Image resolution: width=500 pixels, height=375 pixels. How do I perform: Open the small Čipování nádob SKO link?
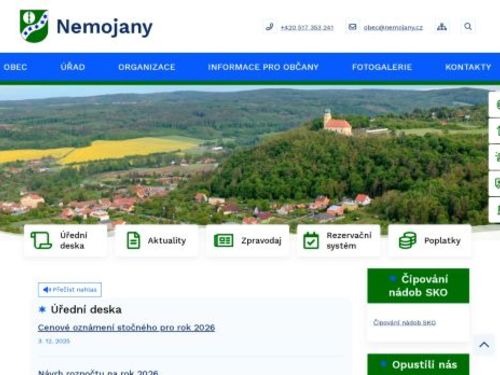pos(404,323)
